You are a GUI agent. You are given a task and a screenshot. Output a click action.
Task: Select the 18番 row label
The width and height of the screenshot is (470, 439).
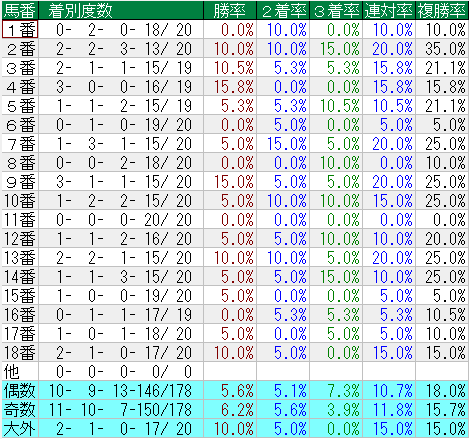click(20, 353)
